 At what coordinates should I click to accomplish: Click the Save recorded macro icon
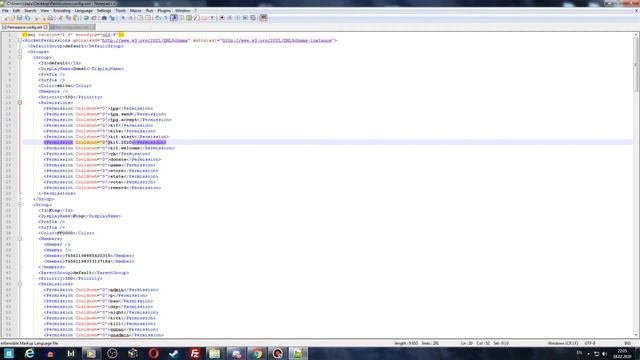253,18
